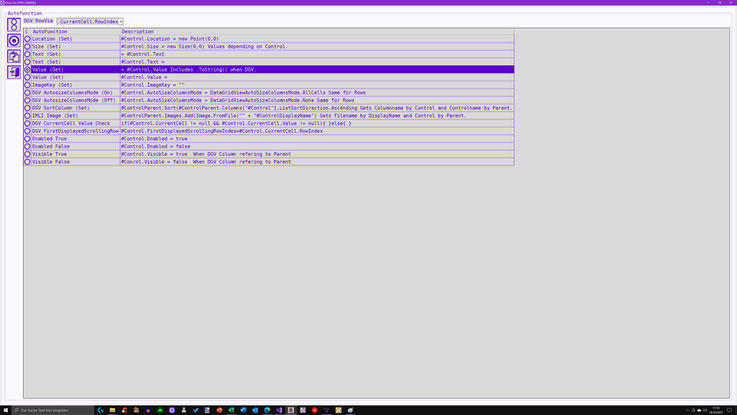Select the ImageKey (Set) radio button

[x=27, y=85]
